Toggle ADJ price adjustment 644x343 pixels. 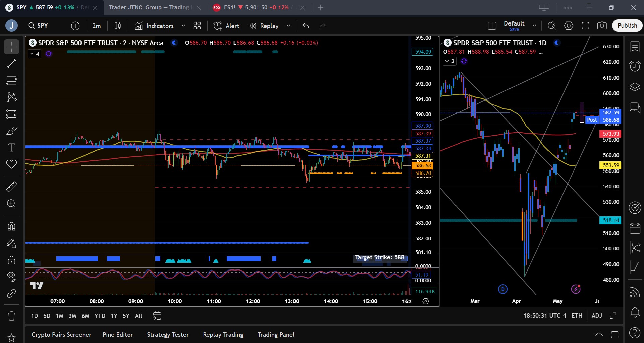(596, 316)
